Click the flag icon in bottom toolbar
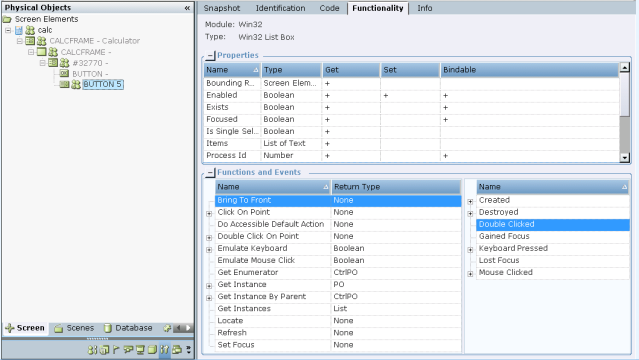This screenshot has width=639, height=360. (x=116, y=349)
